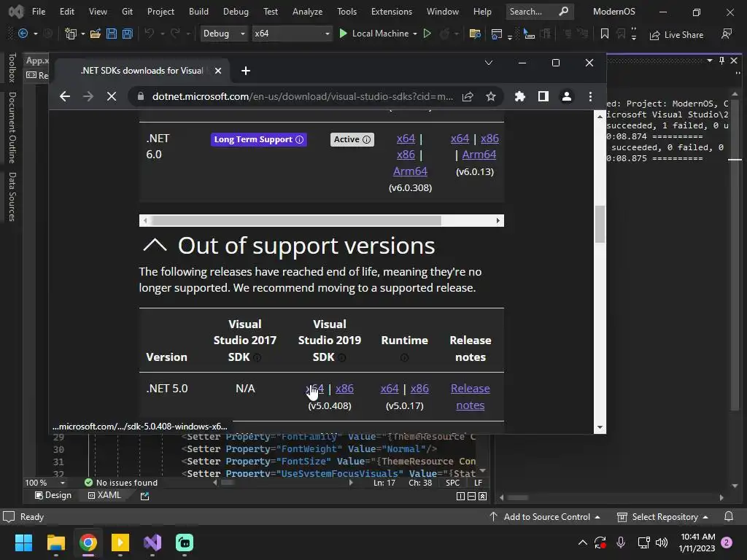Collapse Out of support versions section
This screenshot has width=747, height=560.
click(x=155, y=245)
